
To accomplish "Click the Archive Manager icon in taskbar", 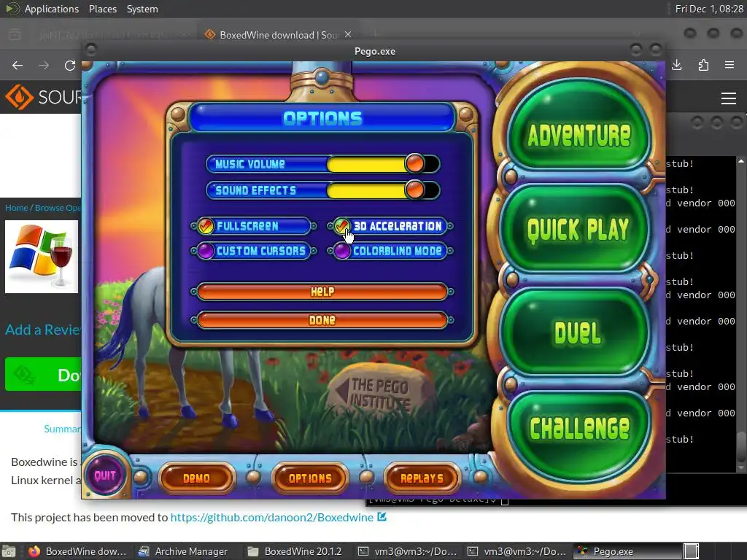I will 144,551.
